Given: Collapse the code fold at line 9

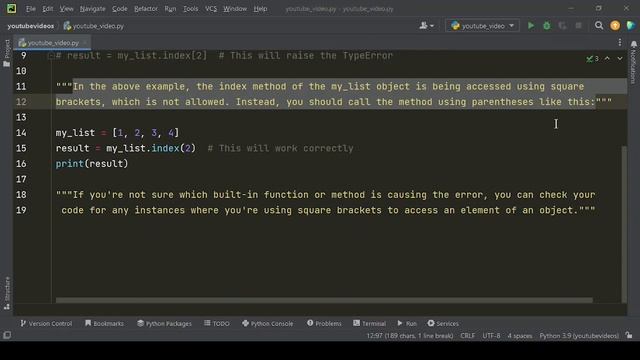Looking at the screenshot, I should (51, 56).
